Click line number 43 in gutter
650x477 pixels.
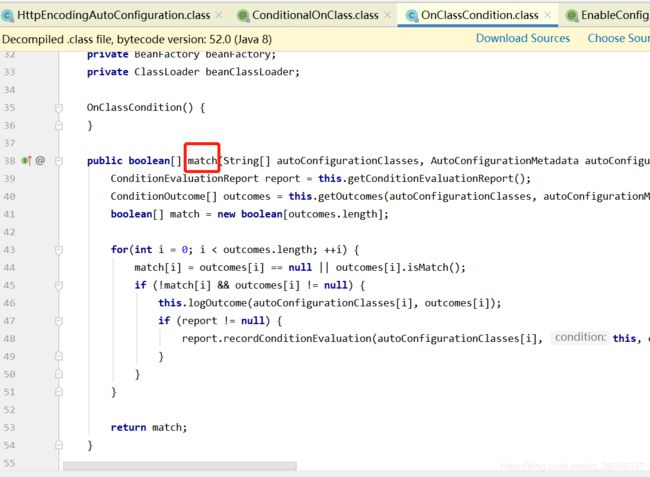10,250
